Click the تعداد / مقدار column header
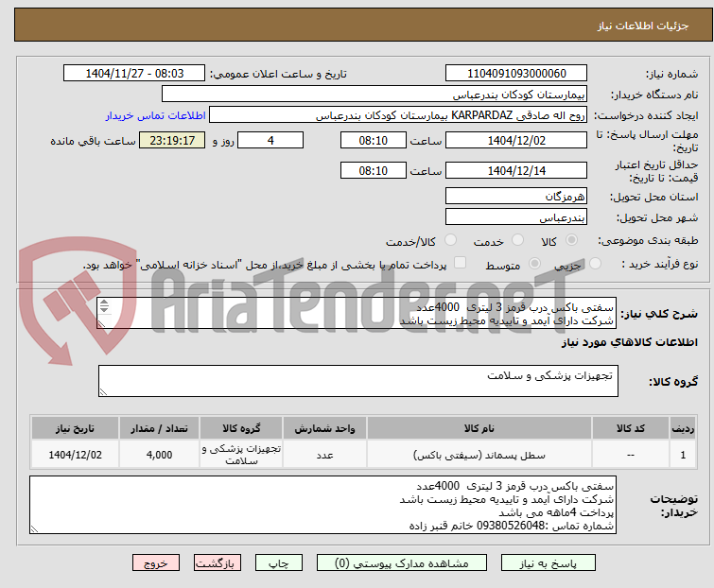Screen dimensions: 714x588 [160, 428]
